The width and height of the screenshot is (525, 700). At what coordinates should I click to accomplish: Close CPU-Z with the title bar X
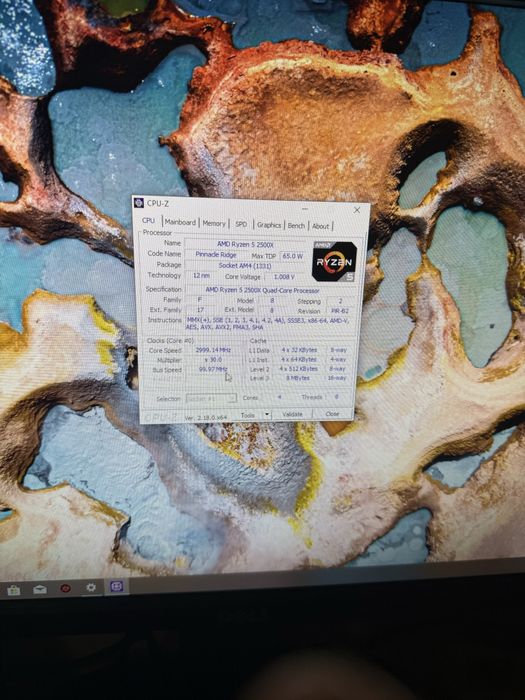pos(357,210)
